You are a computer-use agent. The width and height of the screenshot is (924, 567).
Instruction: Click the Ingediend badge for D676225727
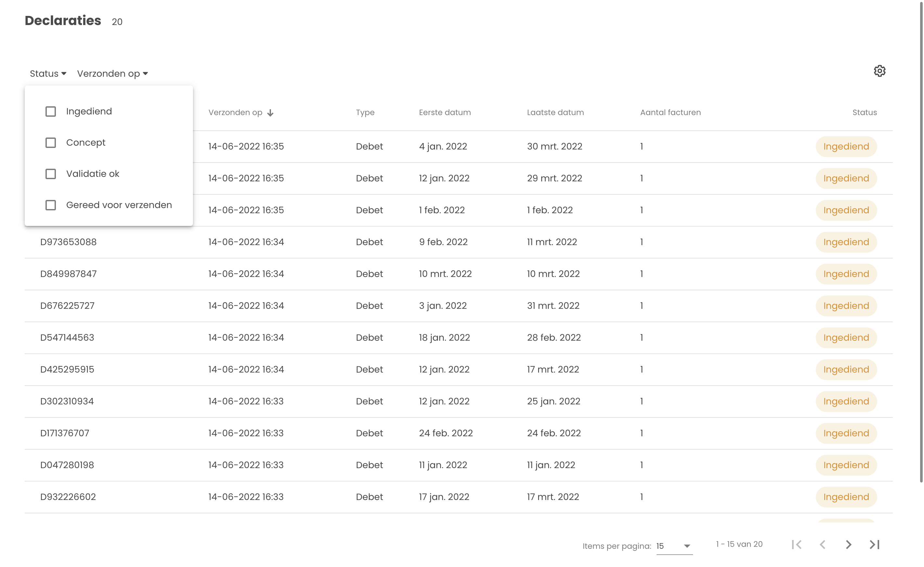[x=846, y=306]
